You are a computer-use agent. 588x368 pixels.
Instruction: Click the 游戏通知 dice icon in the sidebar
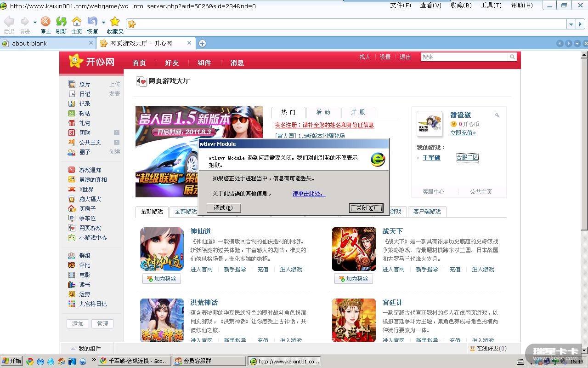tap(72, 170)
